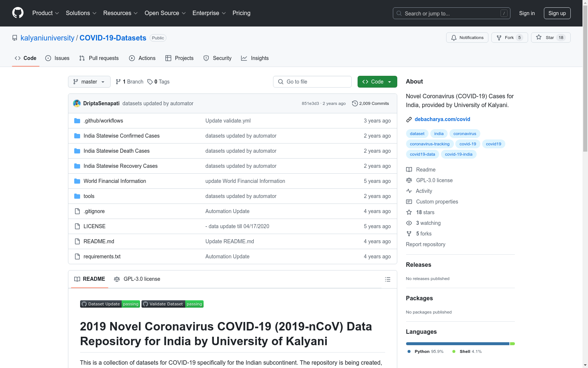
Task: Select the coronavirus-tracking topic tag
Action: (430, 144)
